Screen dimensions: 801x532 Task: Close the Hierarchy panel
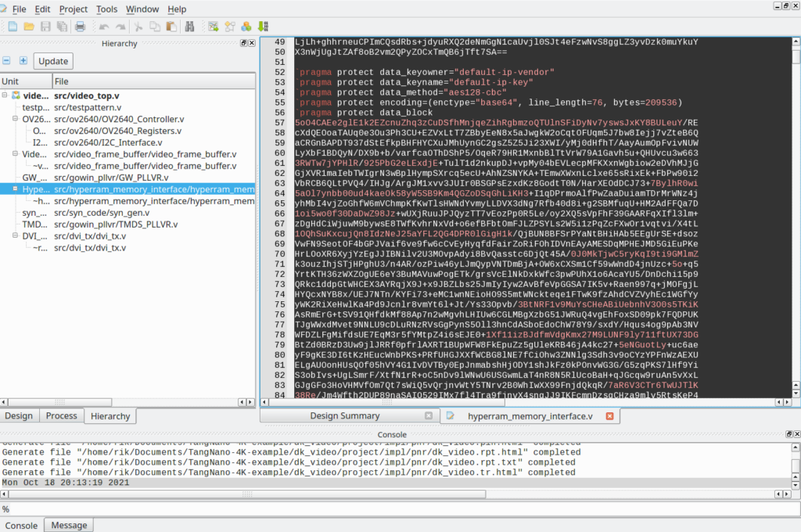point(251,43)
